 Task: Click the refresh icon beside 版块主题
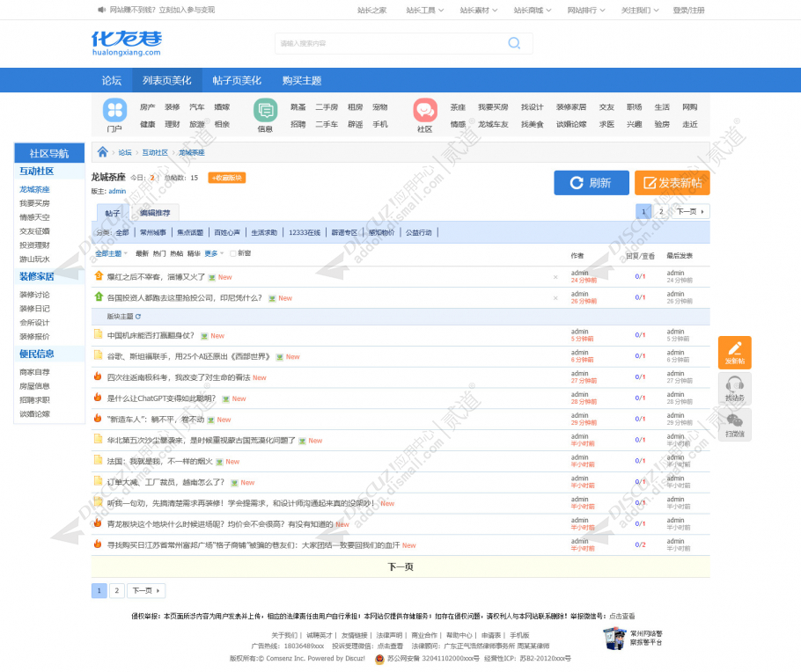click(138, 317)
